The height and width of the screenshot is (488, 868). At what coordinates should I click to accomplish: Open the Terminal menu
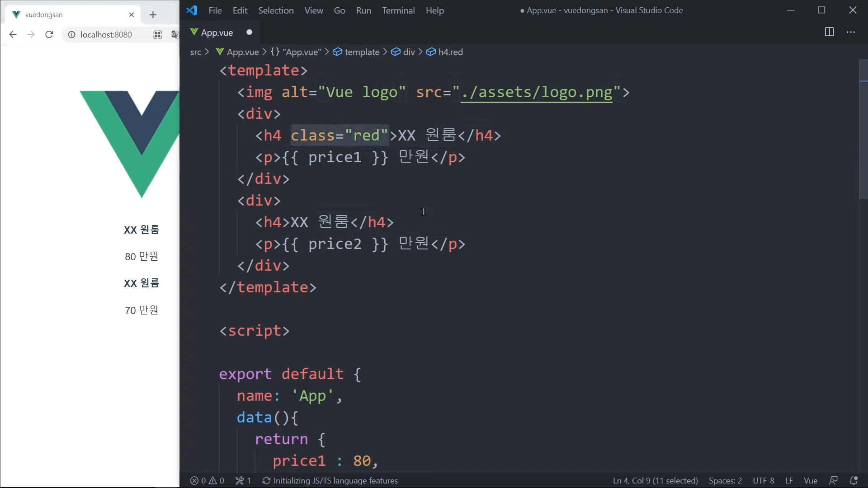tap(398, 10)
